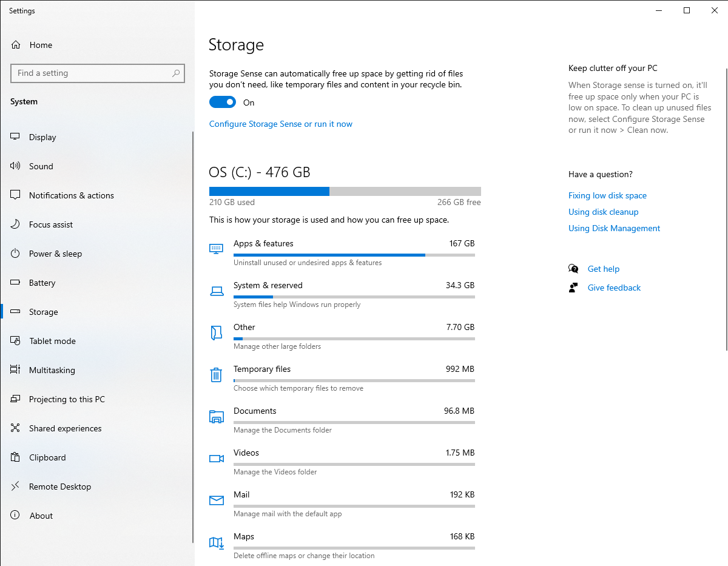
Task: Open the Fixing low disk space link
Action: (607, 195)
